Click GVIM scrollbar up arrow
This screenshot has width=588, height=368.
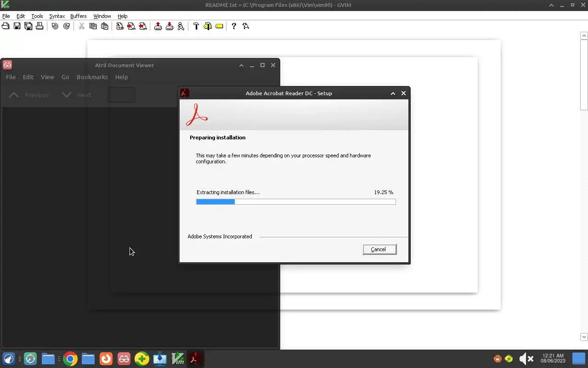click(584, 35)
